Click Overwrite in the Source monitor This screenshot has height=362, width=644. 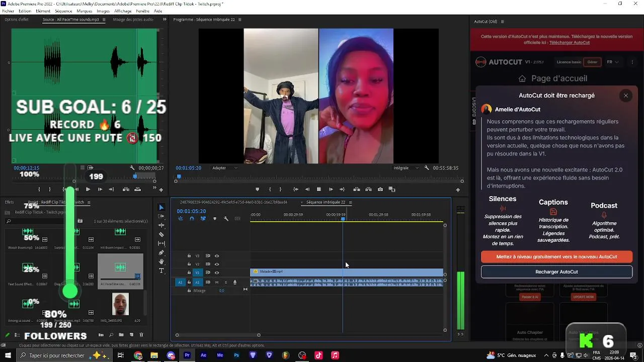tap(137, 190)
